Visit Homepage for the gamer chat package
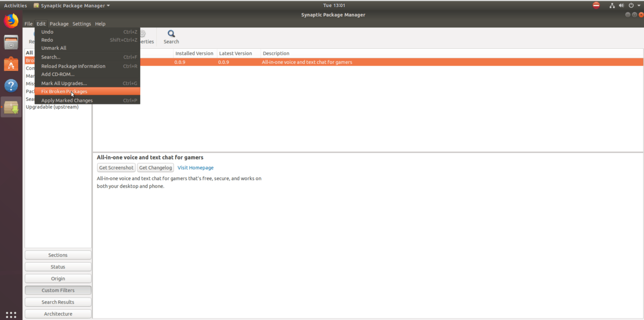 (x=195, y=167)
